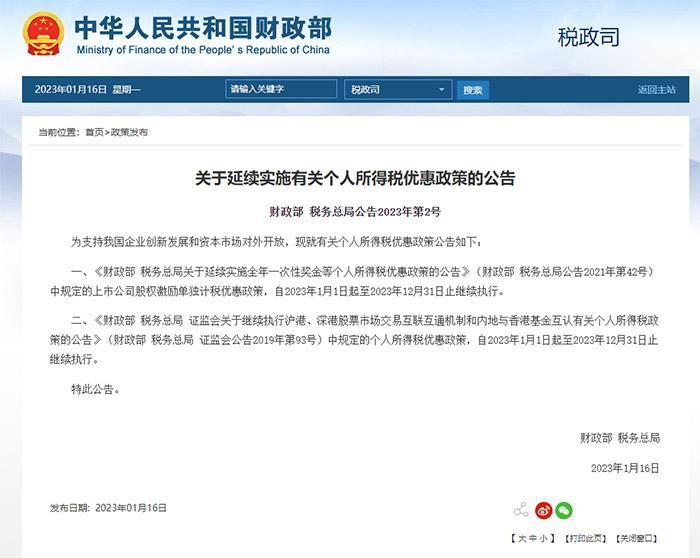Click the national emblem logo

[x=43, y=36]
